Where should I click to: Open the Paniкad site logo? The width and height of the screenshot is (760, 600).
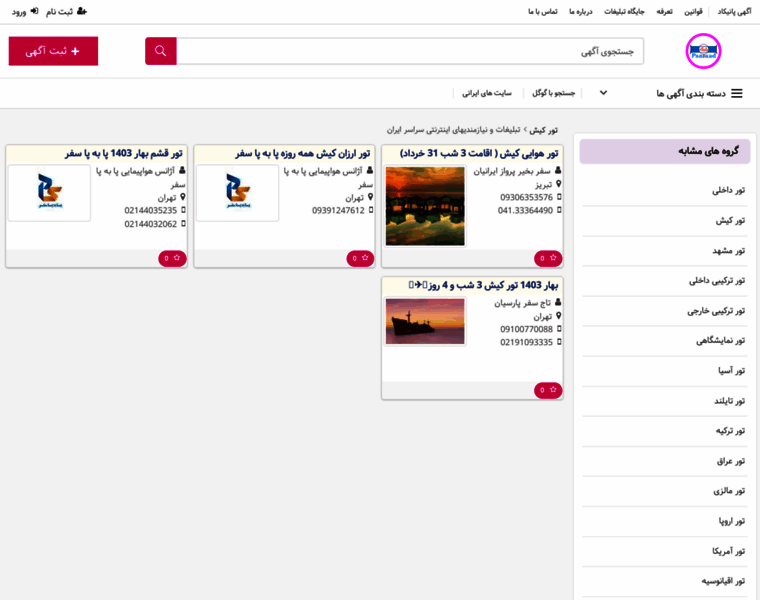[x=703, y=51]
